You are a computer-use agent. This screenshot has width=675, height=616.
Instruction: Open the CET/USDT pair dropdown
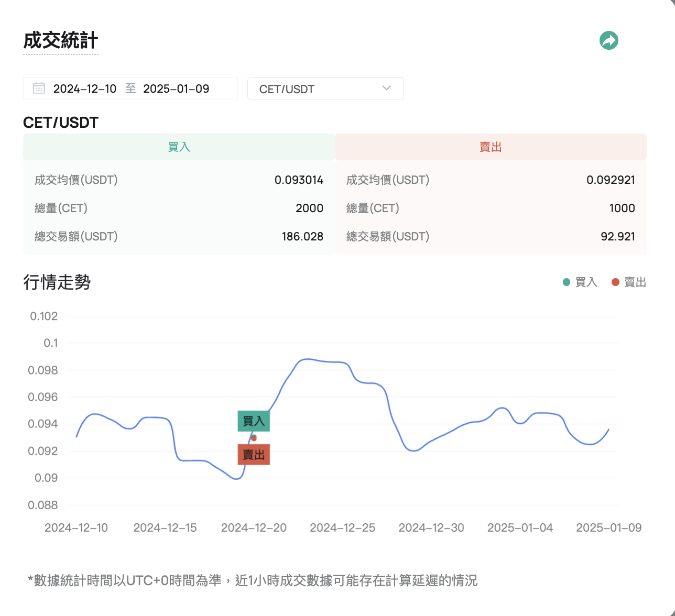pos(325,89)
